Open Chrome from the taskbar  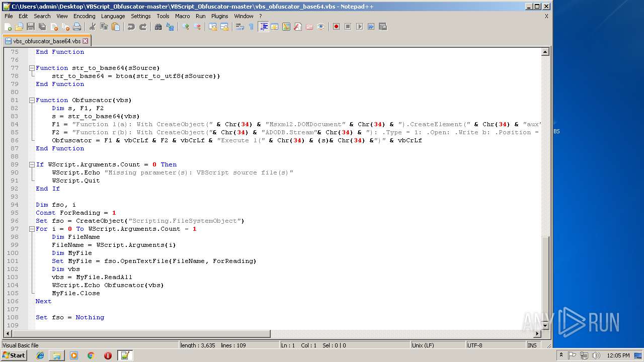[91, 355]
